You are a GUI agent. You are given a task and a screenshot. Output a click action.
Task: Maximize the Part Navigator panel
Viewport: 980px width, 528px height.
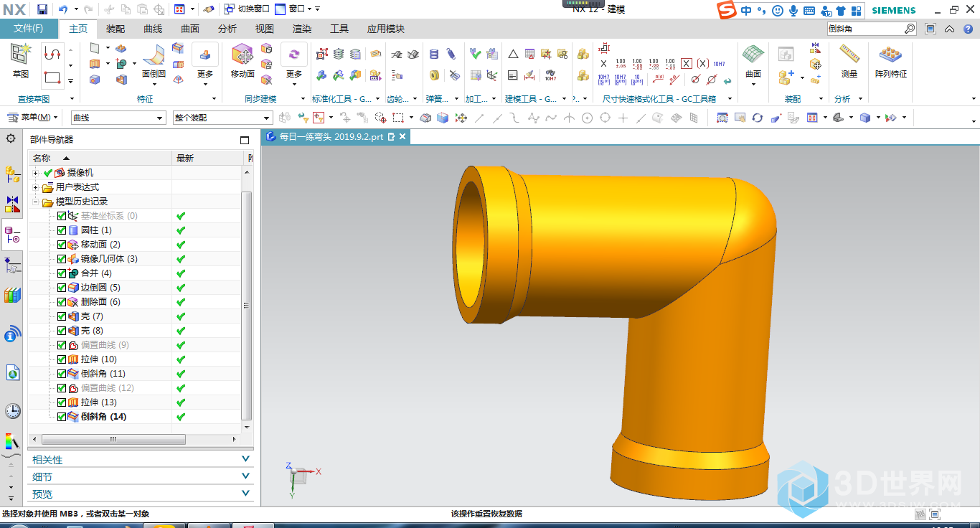click(245, 140)
